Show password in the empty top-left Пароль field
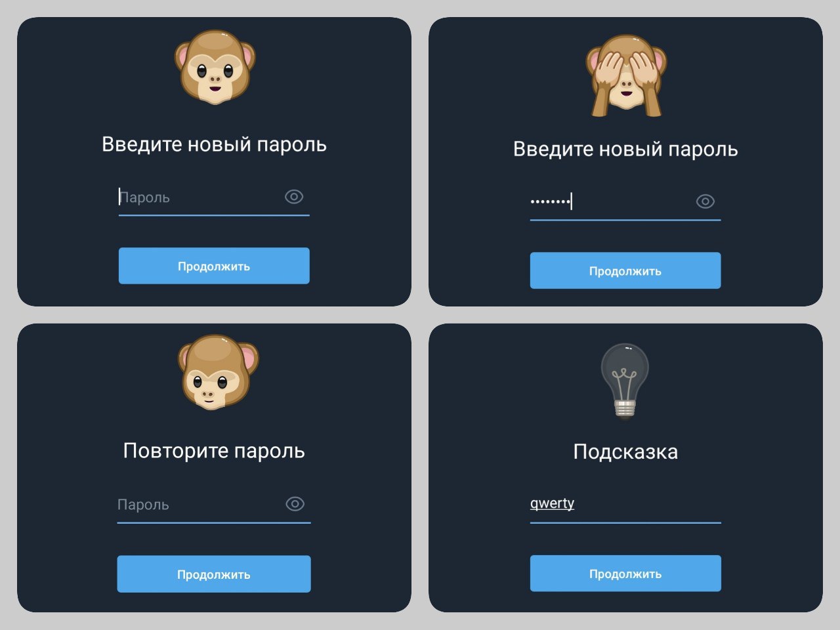The width and height of the screenshot is (840, 630). 294,196
